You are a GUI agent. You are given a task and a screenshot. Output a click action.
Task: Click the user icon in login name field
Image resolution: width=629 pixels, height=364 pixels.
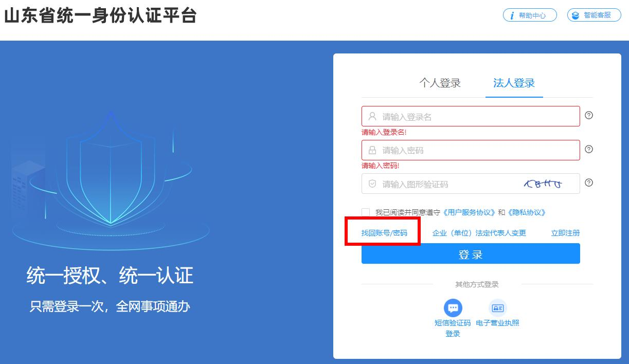pos(373,116)
